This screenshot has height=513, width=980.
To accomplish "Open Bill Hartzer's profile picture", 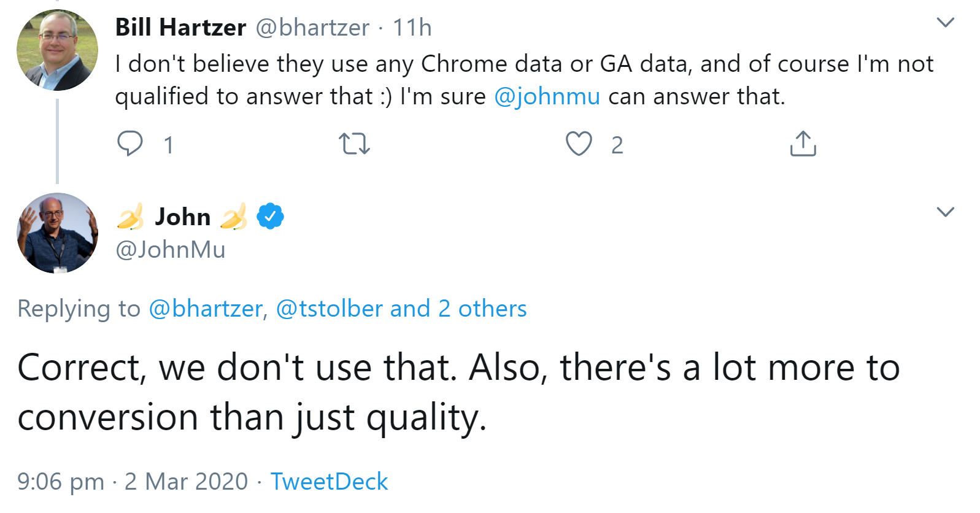I will 57,49.
